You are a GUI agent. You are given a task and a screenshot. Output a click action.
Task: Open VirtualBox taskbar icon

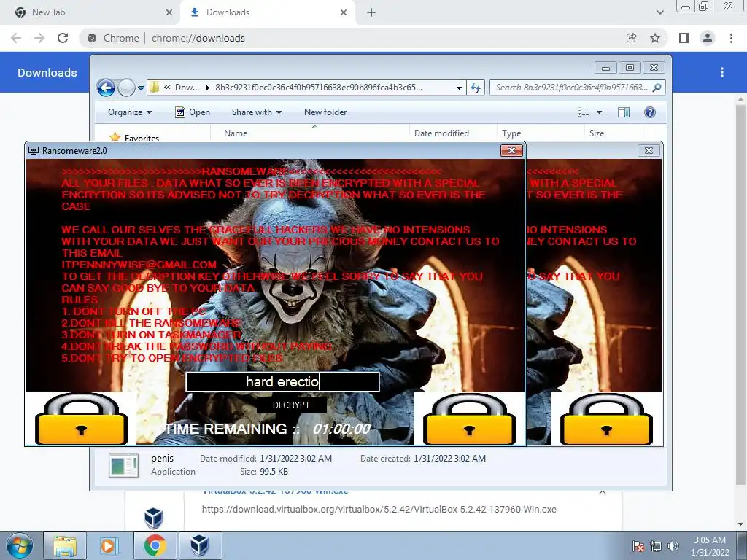tap(200, 545)
